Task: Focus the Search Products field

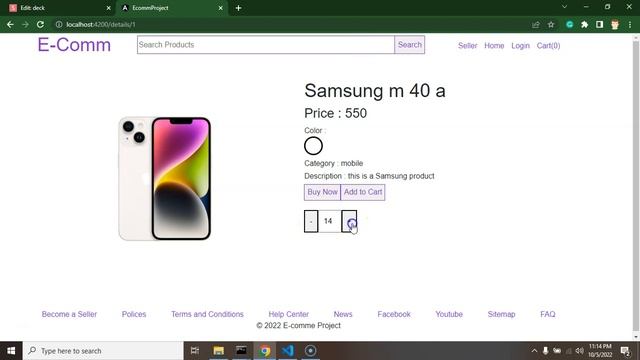Action: pyautogui.click(x=266, y=44)
